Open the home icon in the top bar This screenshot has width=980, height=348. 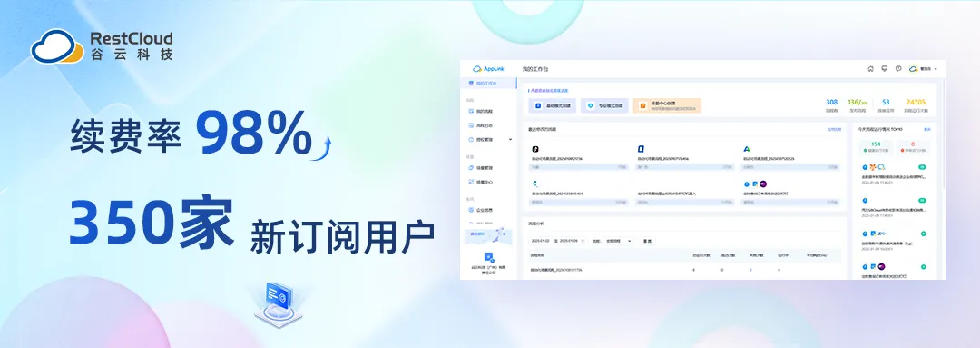point(870,69)
